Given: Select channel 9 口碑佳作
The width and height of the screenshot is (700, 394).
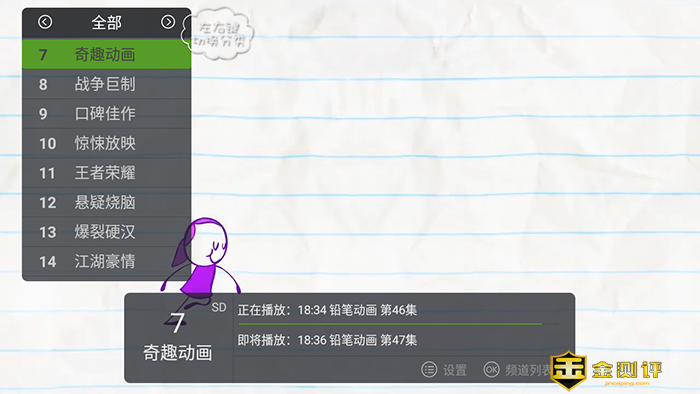Looking at the screenshot, I should pyautogui.click(x=107, y=113).
